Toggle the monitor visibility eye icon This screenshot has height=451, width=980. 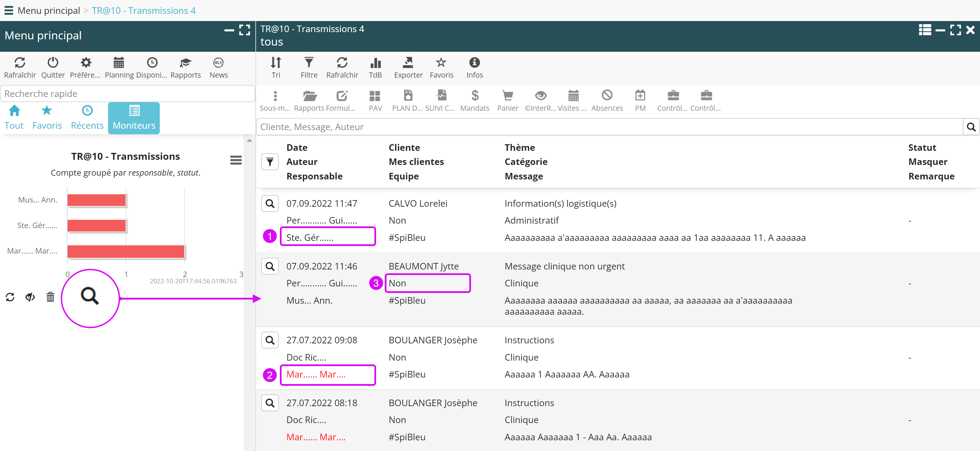coord(30,297)
